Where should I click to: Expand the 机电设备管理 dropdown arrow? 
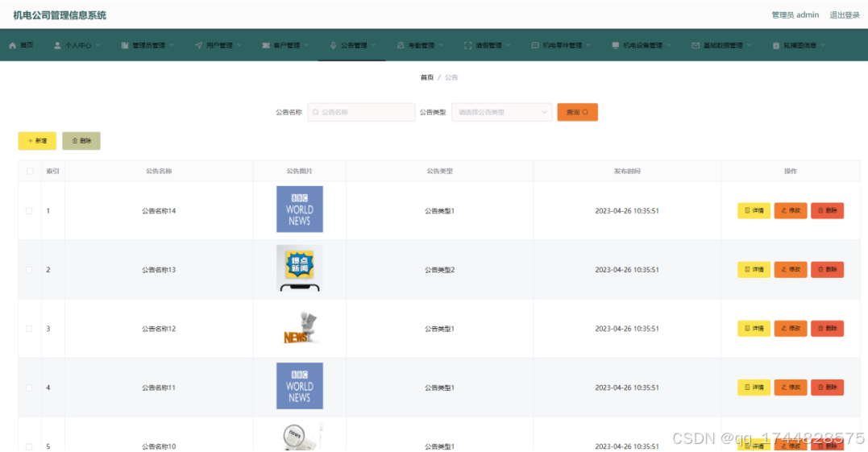(x=669, y=45)
